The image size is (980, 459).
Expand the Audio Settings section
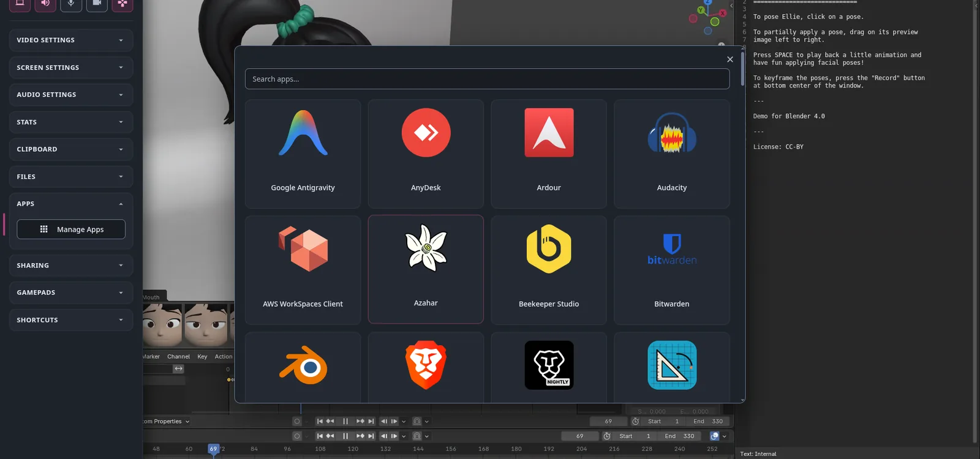coord(71,95)
